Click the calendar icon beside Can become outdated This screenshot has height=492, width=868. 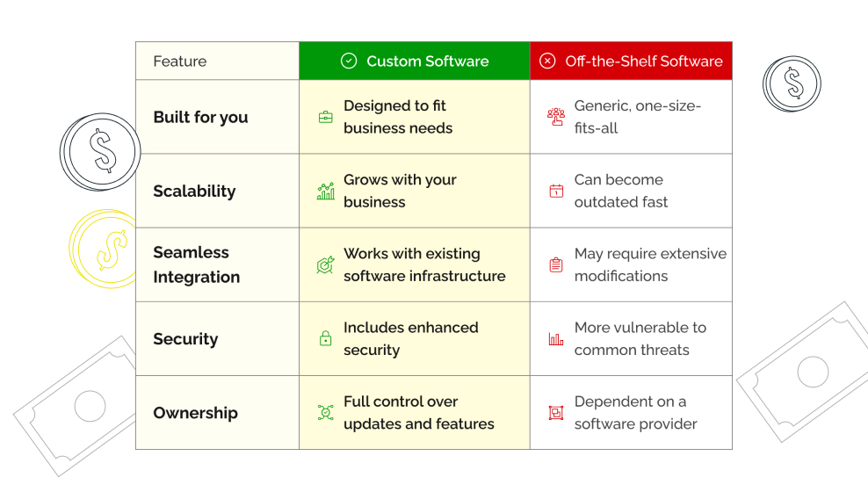pos(556,191)
